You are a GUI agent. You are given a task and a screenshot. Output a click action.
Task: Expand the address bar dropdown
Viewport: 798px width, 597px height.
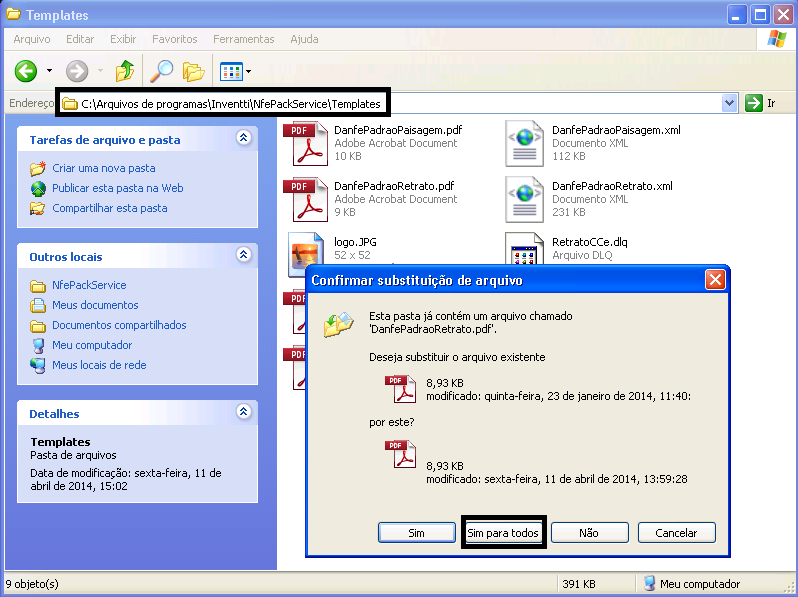[728, 104]
